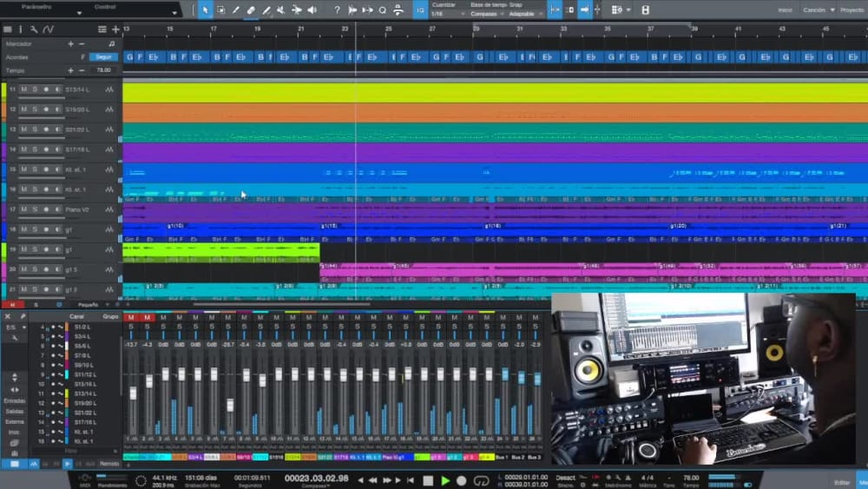Show the Entradas section in mixer

click(x=15, y=401)
